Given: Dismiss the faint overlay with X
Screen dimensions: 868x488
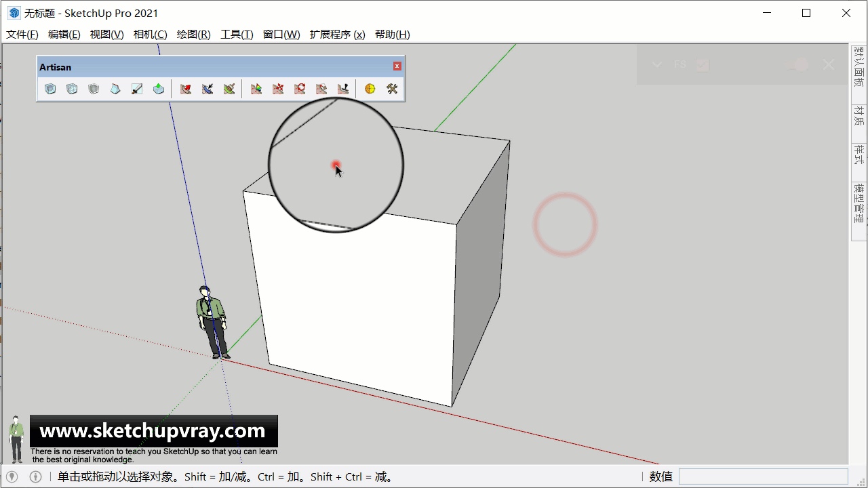Looking at the screenshot, I should (829, 64).
